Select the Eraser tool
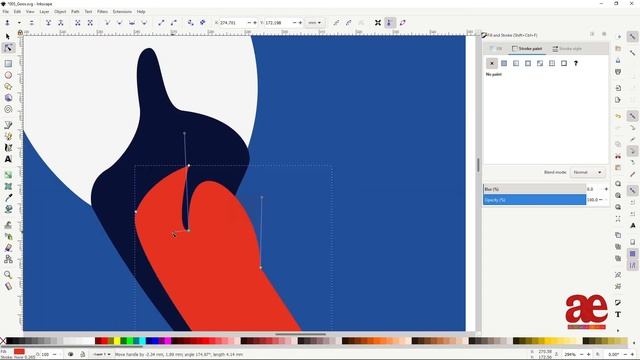 pos(8,248)
